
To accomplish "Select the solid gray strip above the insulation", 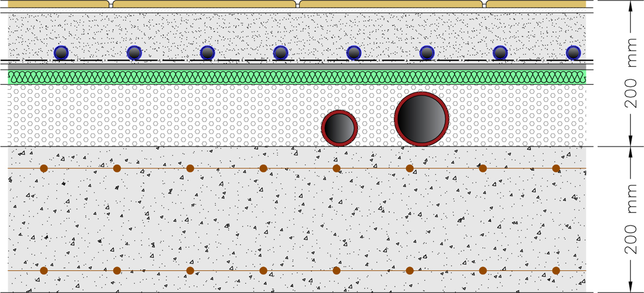I will [x=297, y=66].
